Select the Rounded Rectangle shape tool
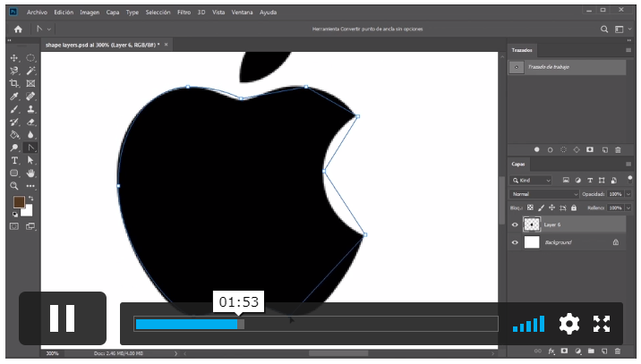The width and height of the screenshot is (641, 364). click(x=14, y=174)
